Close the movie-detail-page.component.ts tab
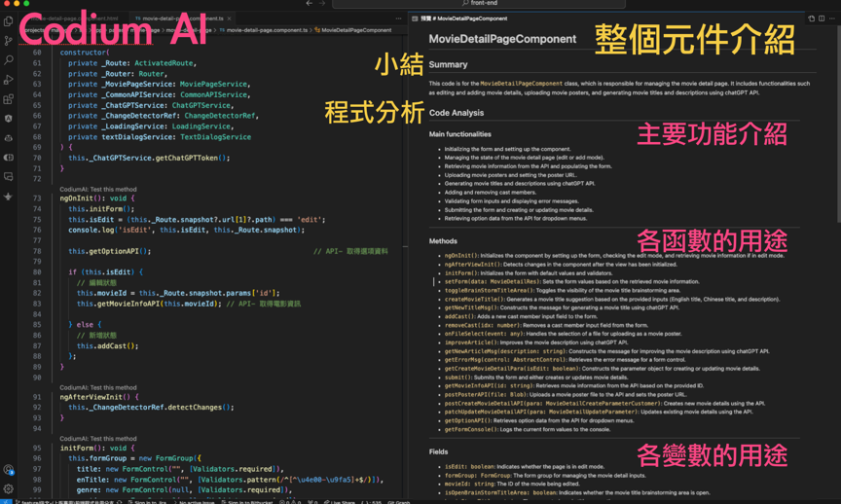Screen dimensions: 841x504 pyautogui.click(x=229, y=18)
